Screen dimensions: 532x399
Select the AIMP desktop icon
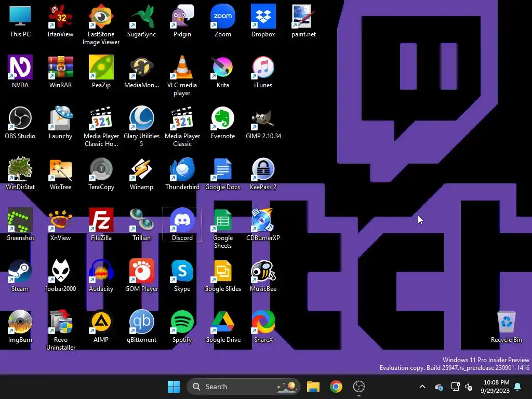coord(101,326)
